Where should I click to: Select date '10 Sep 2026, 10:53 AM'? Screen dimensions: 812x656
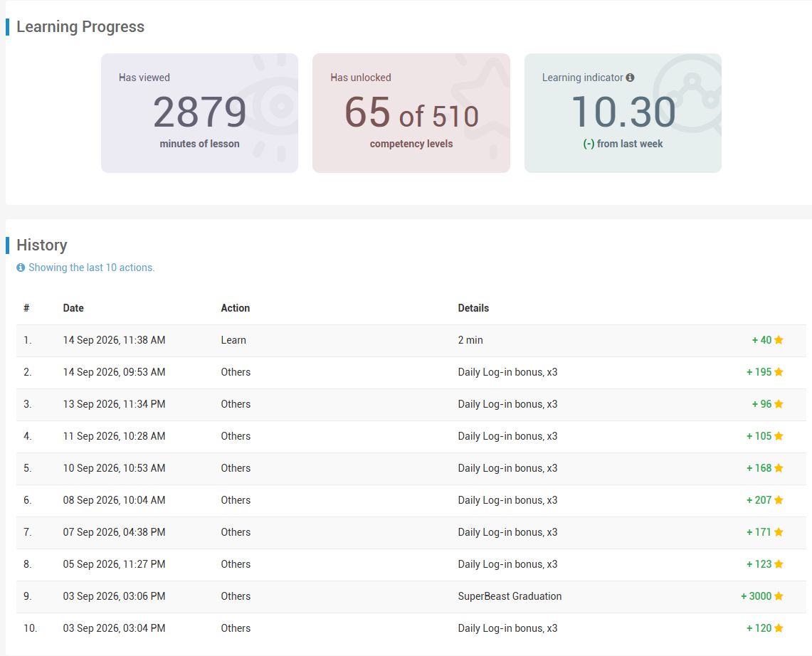click(114, 469)
